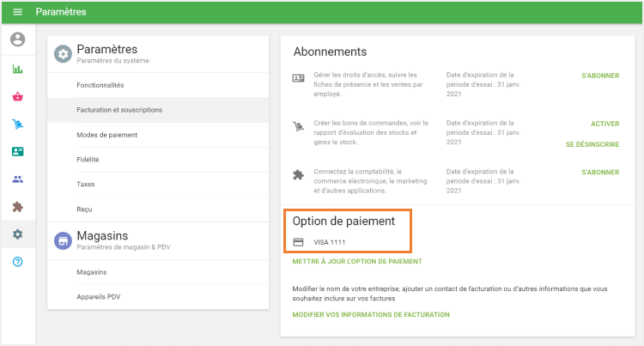Open employees ID card icon in the sidebar

(18, 151)
